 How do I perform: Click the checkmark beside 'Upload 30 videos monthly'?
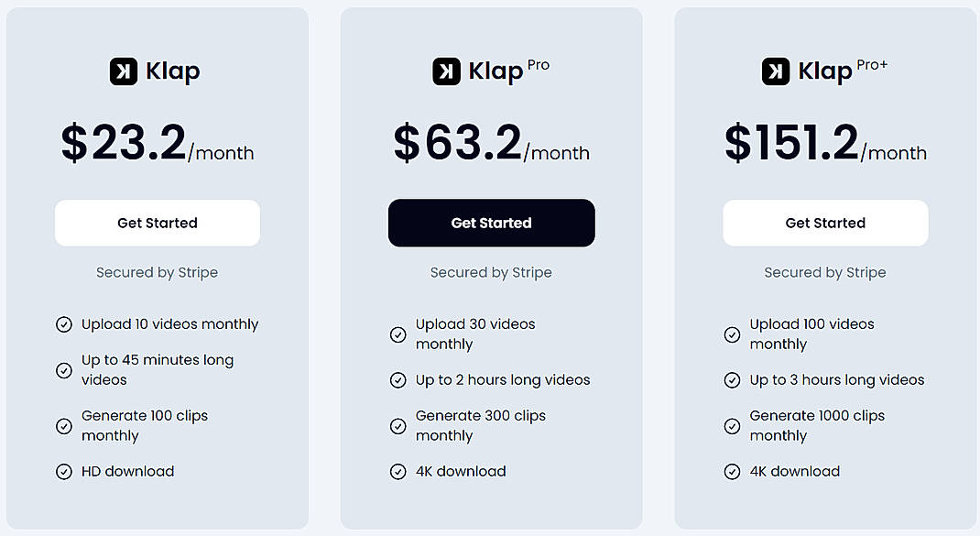point(397,334)
